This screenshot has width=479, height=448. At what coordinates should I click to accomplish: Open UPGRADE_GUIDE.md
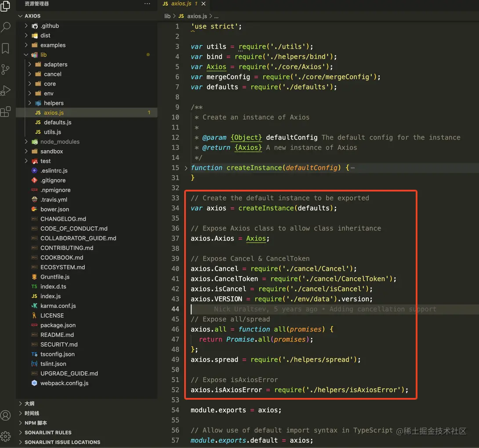tap(87, 374)
